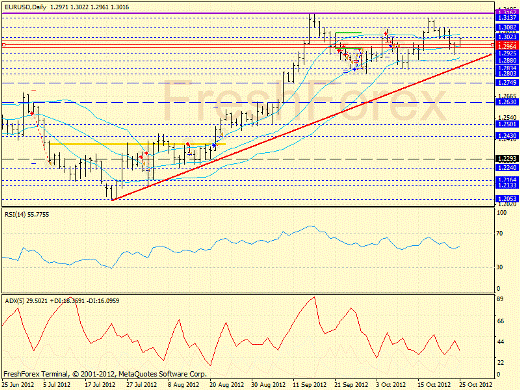The image size is (520, 390).
Task: Click the 70 level on RSI scale
Action: click(x=500, y=233)
